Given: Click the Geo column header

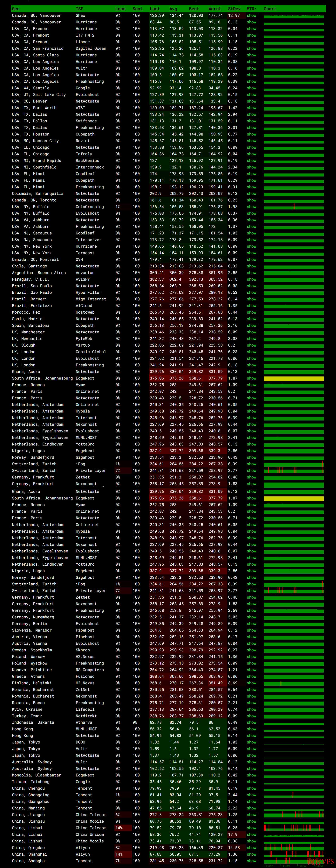Looking at the screenshot, I should click(x=16, y=9).
